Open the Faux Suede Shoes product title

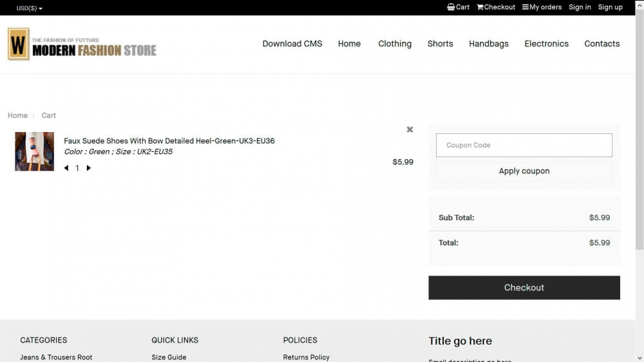[x=169, y=140]
